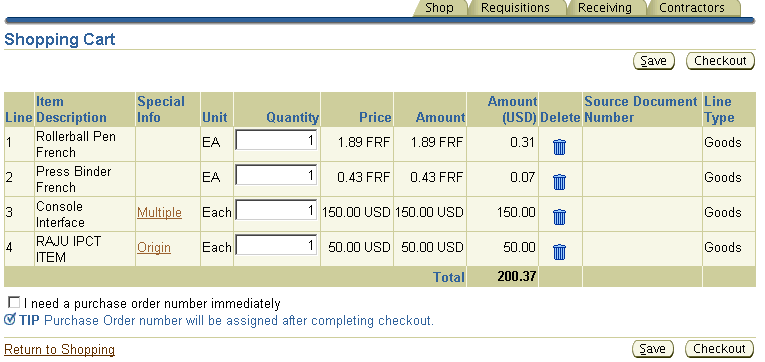This screenshot has width=765, height=362.
Task: Edit quantity for Console Interface
Action: [x=276, y=210]
